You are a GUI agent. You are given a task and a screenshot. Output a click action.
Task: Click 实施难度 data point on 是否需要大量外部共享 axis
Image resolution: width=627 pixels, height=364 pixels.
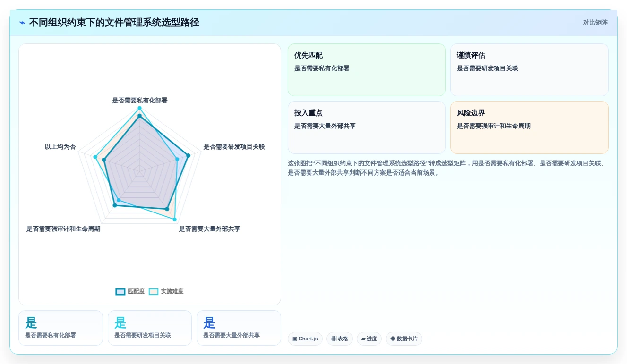point(174,220)
